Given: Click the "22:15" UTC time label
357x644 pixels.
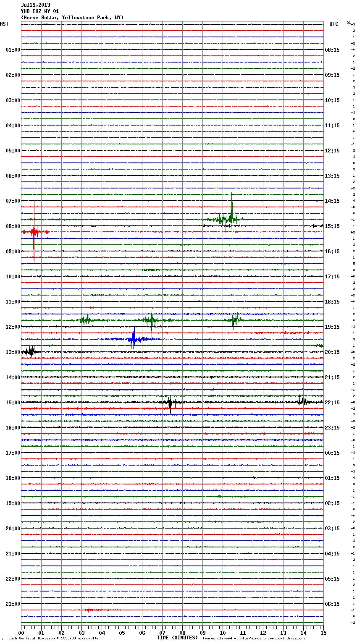Looking at the screenshot, I should (x=332, y=403).
